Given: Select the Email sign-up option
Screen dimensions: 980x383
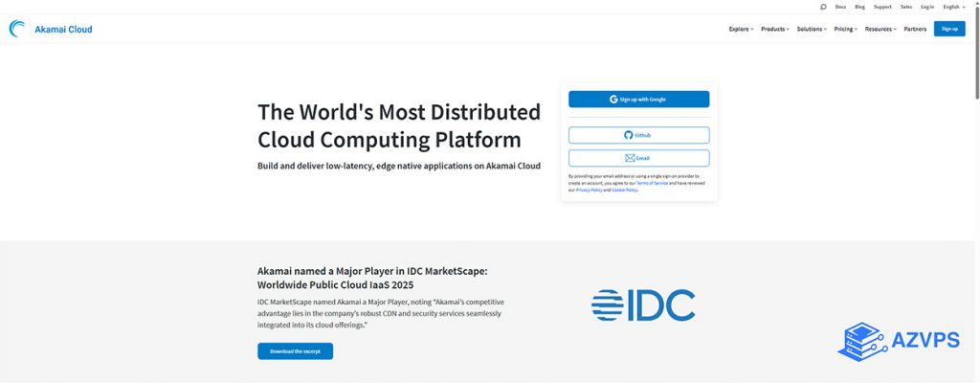Looking at the screenshot, I should click(638, 158).
